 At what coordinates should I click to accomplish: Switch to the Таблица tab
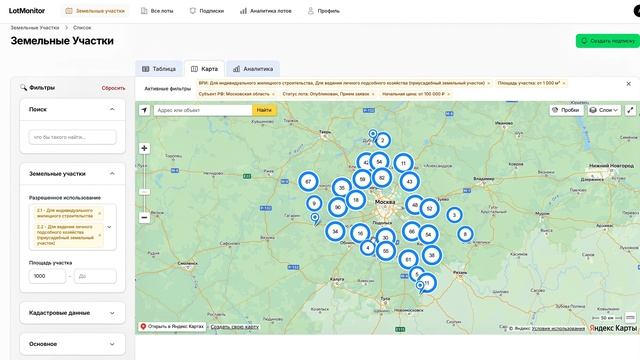click(159, 69)
